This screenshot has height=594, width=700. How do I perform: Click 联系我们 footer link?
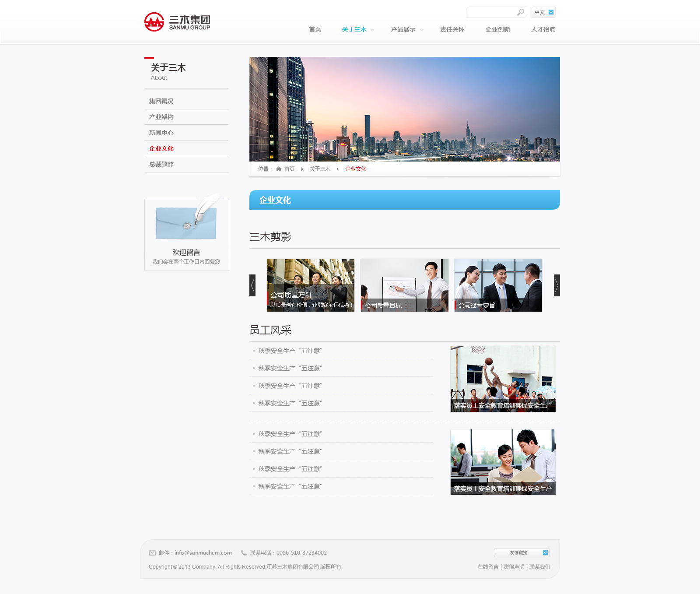click(x=540, y=567)
